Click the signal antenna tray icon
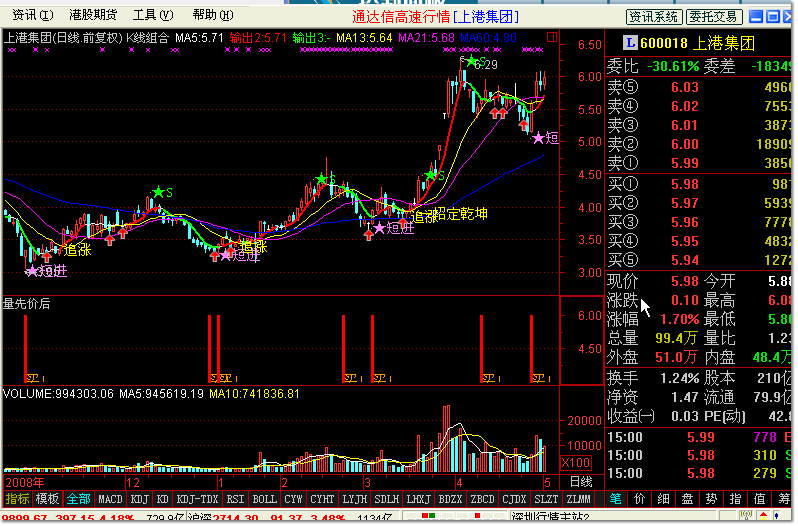The width and height of the screenshot is (798, 526). pyautogui.click(x=746, y=517)
